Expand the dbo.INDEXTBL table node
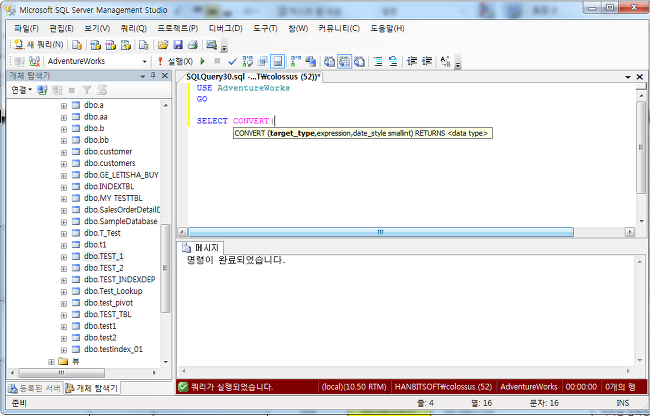Screen dimensions: 650x416 [x=63, y=187]
